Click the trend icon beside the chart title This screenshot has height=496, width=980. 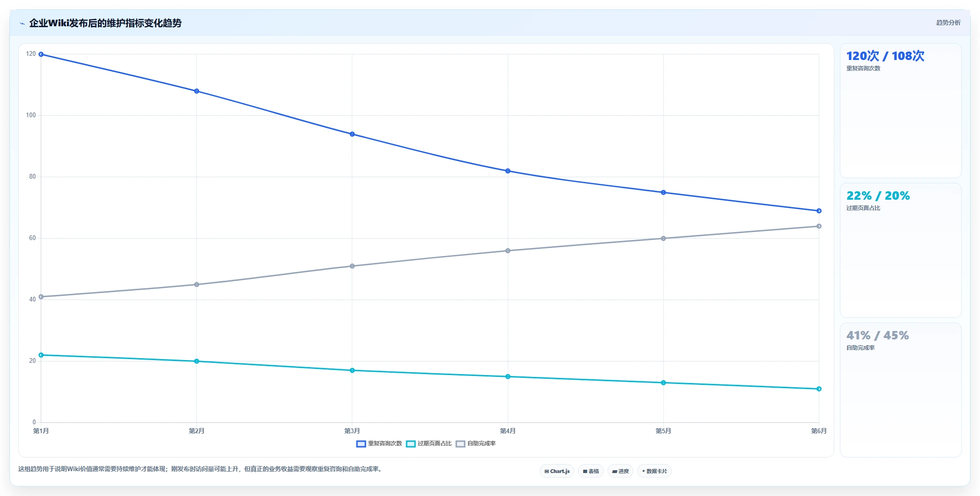click(x=22, y=23)
